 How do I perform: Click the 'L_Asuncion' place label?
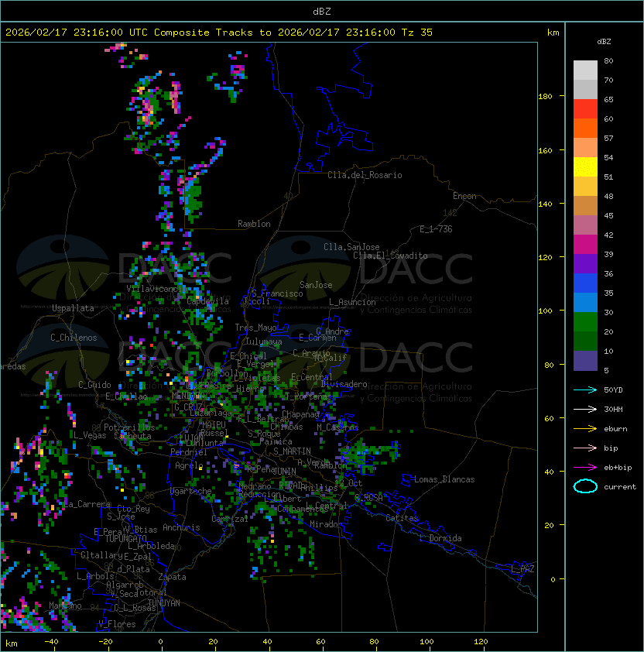352,302
